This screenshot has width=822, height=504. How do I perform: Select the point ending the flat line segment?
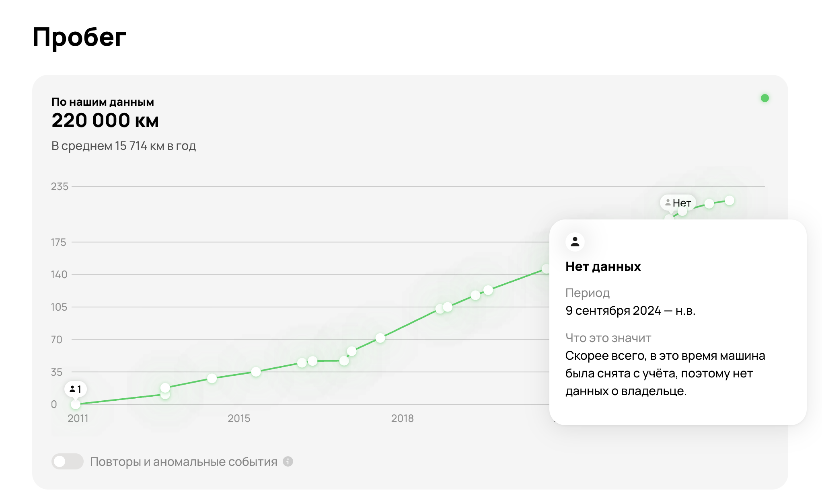pos(344,361)
